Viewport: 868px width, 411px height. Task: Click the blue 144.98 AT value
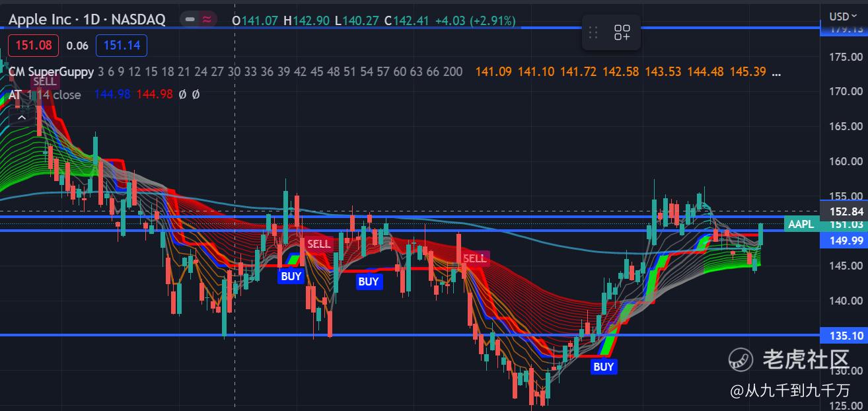(112, 94)
